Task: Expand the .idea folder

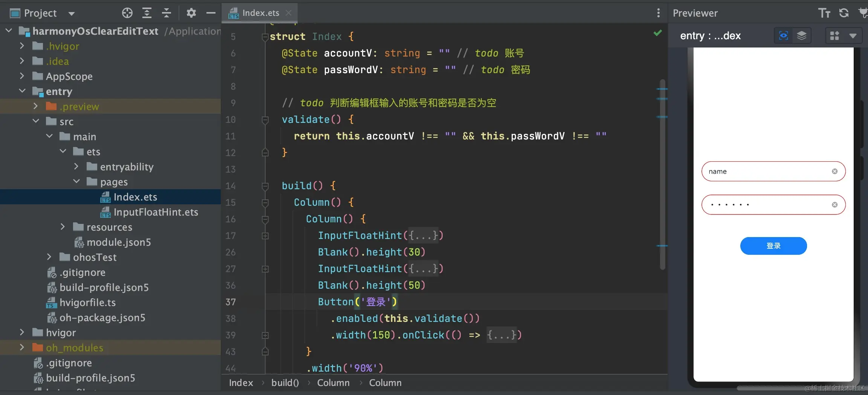Action: [x=22, y=61]
